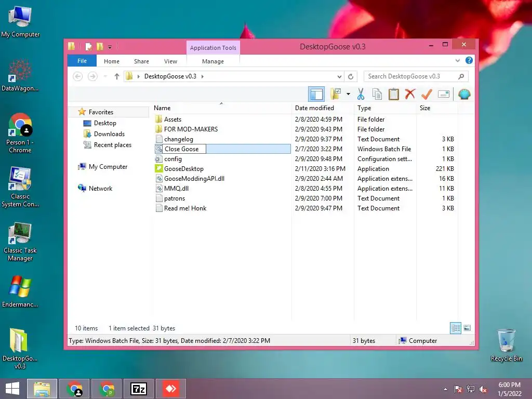Screen dimensions: 532x399
Task: Click the Rename toolbar icon
Action: pos(444,94)
